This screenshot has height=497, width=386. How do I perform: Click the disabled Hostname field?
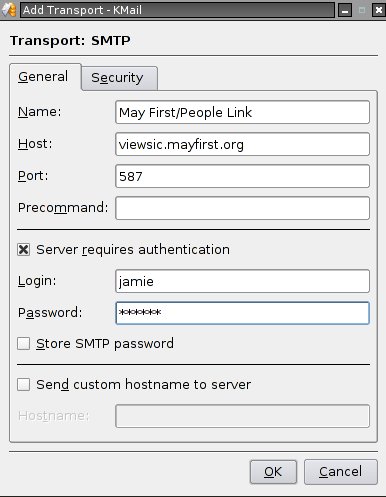[242, 416]
